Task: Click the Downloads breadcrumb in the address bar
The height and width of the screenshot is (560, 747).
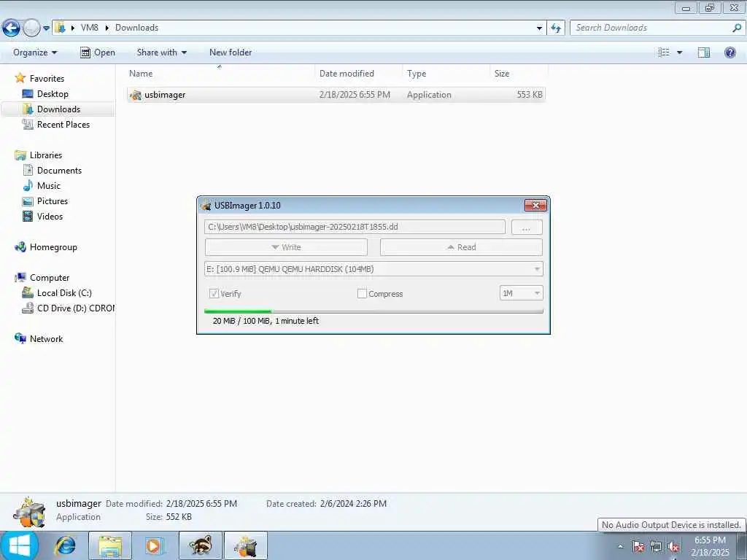Action: tap(136, 28)
